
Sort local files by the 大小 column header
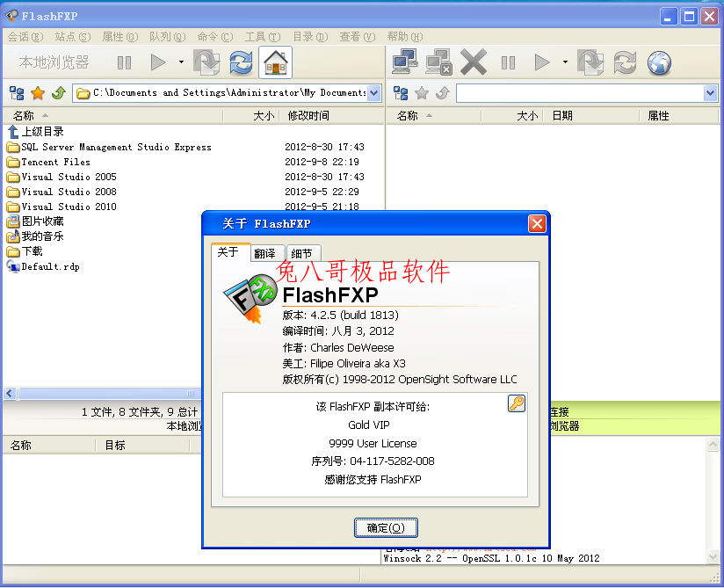point(251,115)
